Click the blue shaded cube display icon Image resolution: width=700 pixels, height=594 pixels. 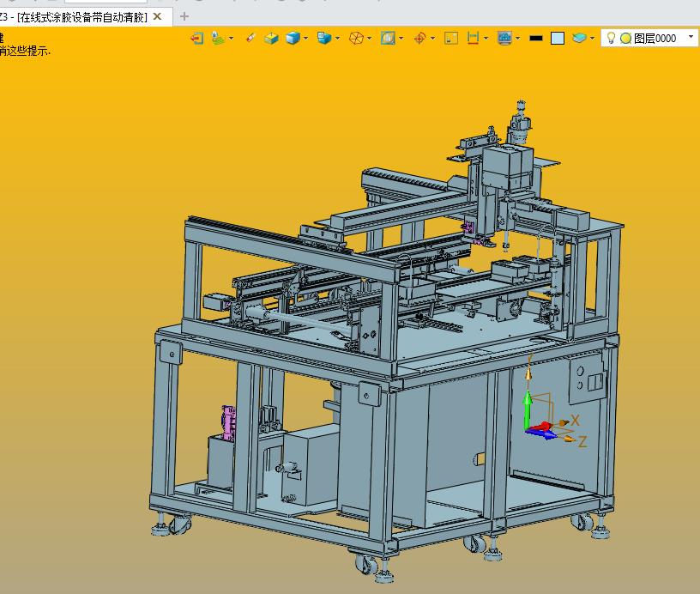(x=293, y=39)
